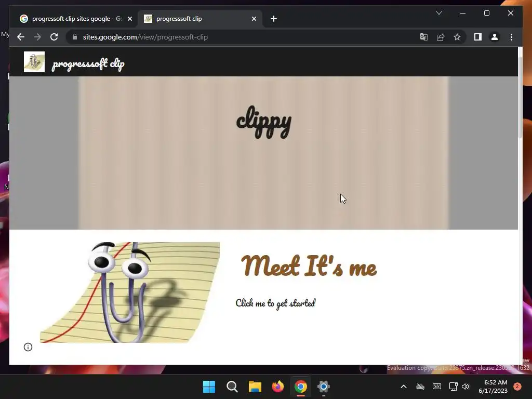Expand the tab search dropdown arrow
The width and height of the screenshot is (532, 399).
438,13
